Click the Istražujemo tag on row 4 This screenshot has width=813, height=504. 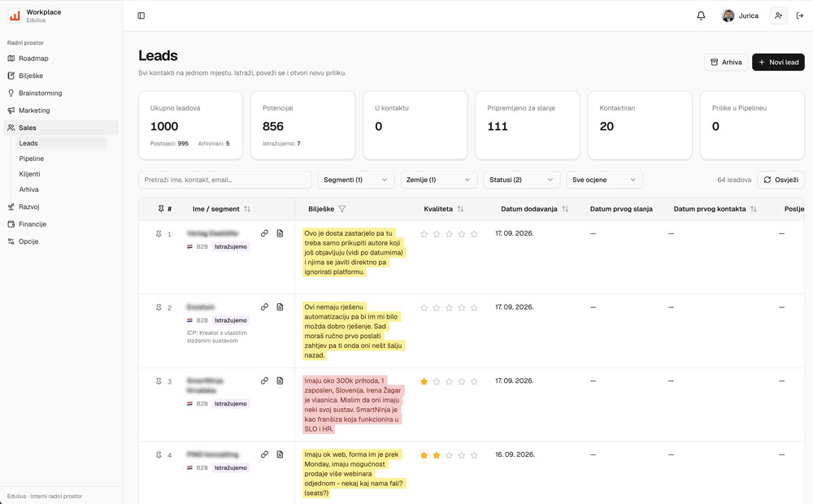pos(231,467)
